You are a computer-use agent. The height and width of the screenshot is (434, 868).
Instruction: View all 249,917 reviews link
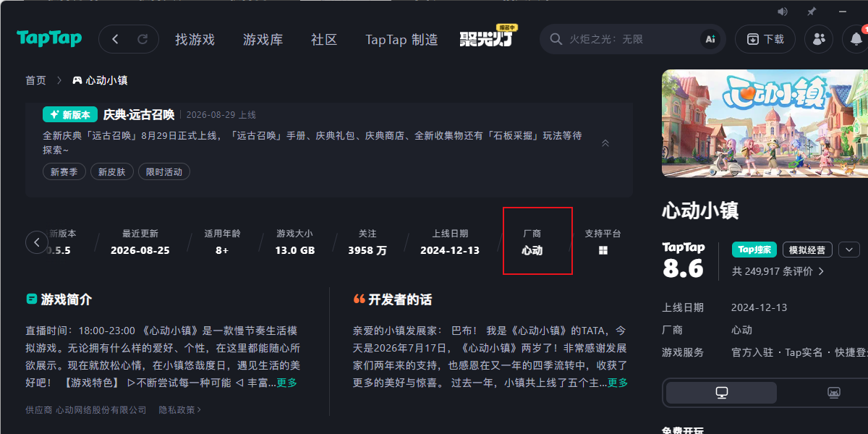point(778,271)
